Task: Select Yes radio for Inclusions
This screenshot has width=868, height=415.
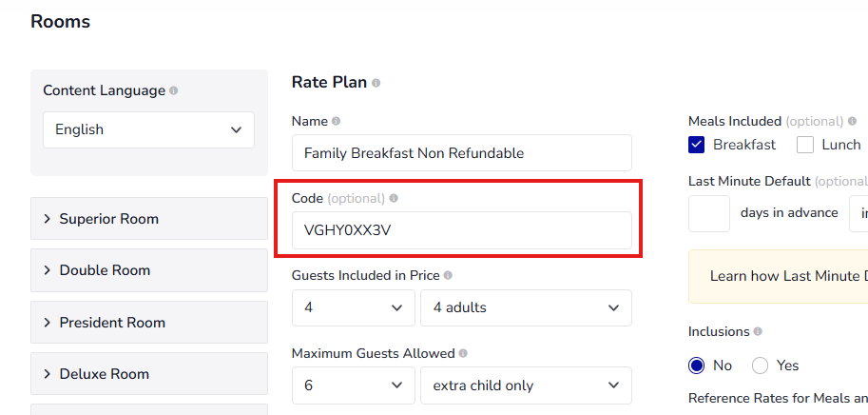Action: [760, 366]
